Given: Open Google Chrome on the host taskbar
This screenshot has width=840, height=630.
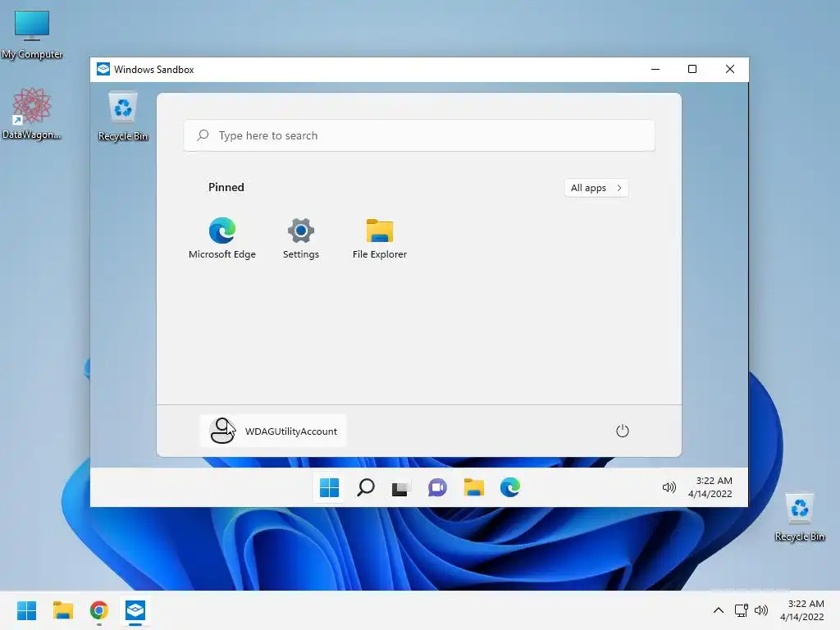Looking at the screenshot, I should [99, 610].
